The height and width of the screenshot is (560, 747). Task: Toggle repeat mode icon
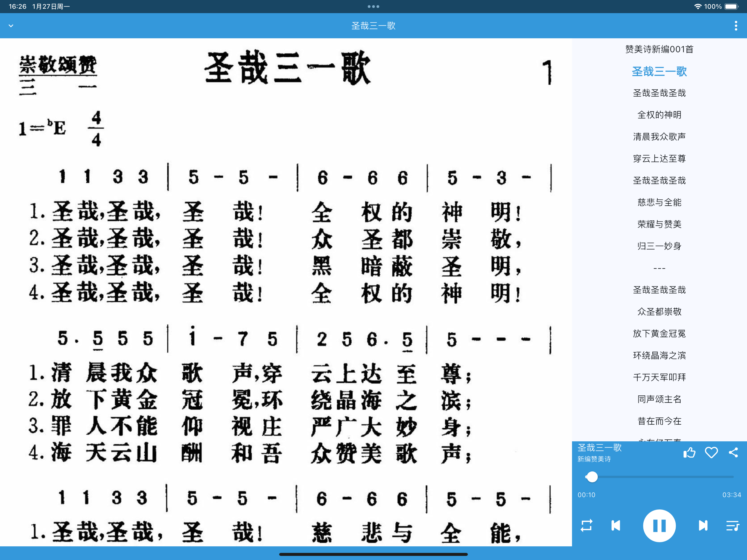(x=586, y=526)
